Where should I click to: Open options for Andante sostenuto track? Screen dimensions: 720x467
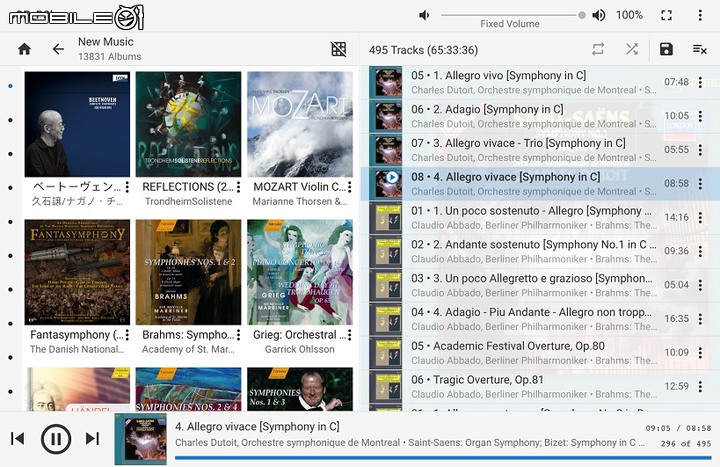[700, 251]
